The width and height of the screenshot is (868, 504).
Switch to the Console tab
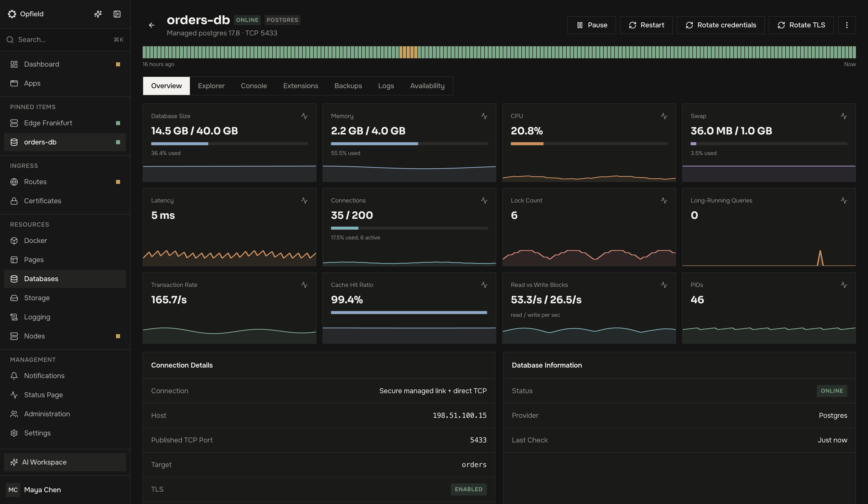click(254, 86)
